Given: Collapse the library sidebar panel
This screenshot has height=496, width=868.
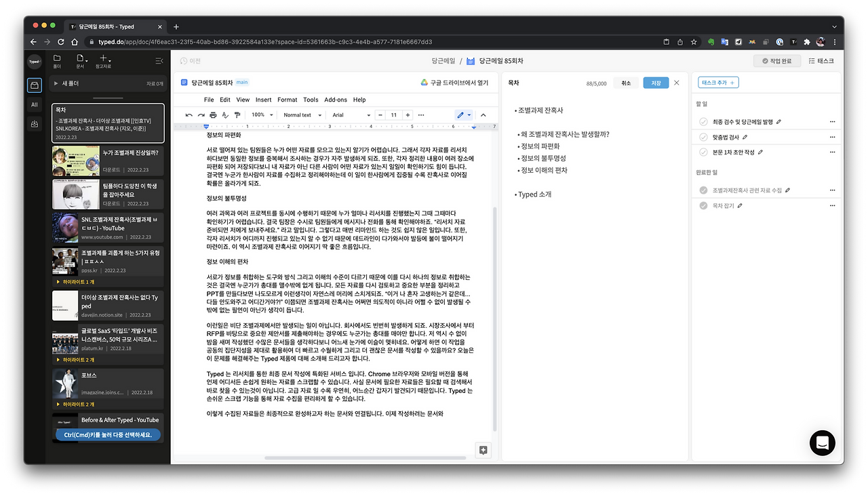Looking at the screenshot, I should 159,61.
